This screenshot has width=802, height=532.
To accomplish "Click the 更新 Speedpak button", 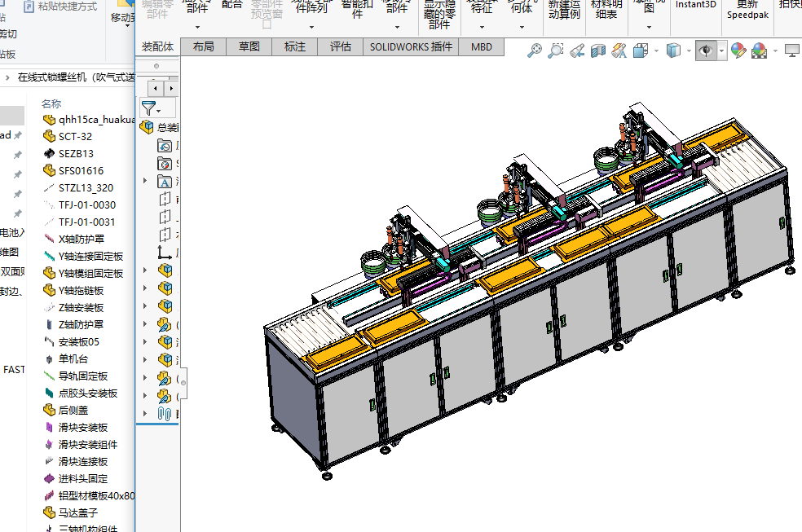I will point(746,10).
